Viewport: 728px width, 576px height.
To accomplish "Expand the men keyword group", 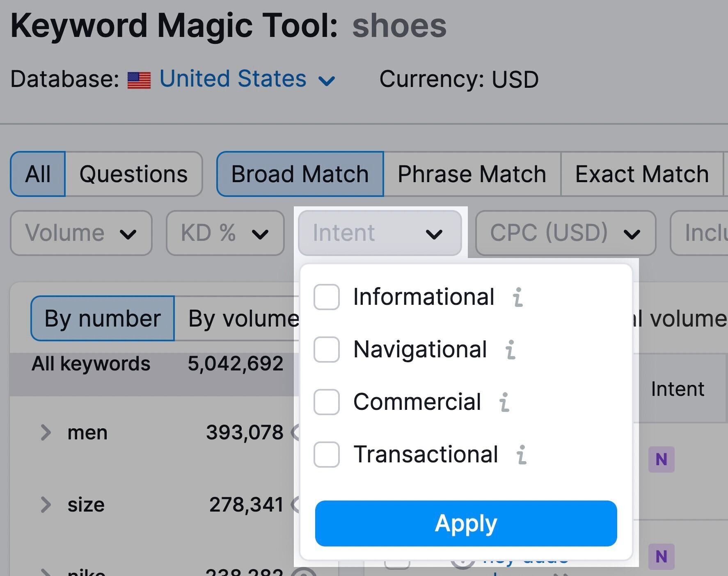I will pos(46,432).
